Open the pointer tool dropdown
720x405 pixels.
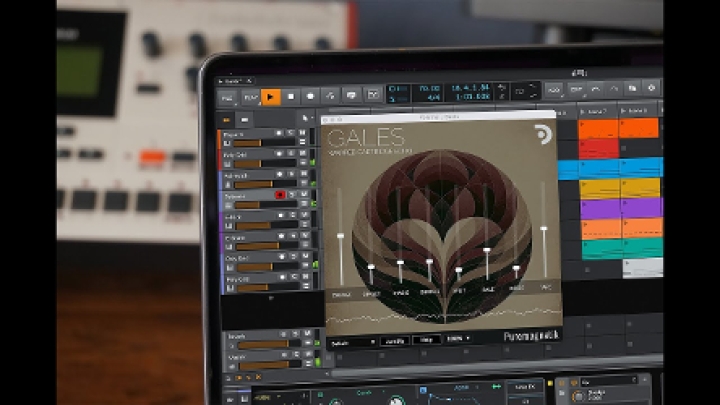click(306, 118)
